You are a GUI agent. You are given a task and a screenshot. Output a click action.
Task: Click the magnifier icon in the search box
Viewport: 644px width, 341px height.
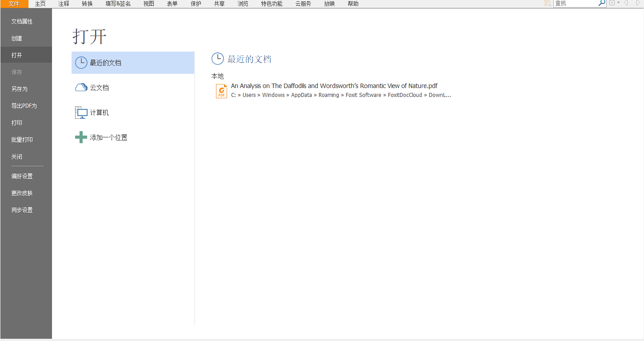point(602,3)
